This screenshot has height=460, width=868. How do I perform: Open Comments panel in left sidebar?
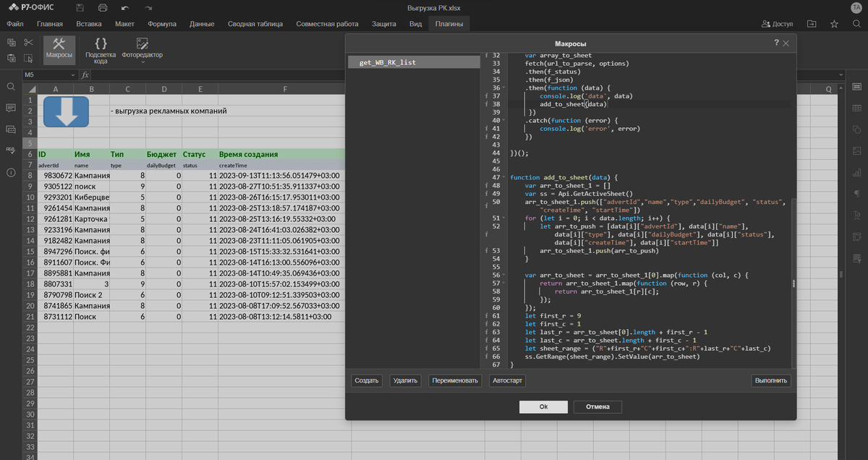point(11,108)
